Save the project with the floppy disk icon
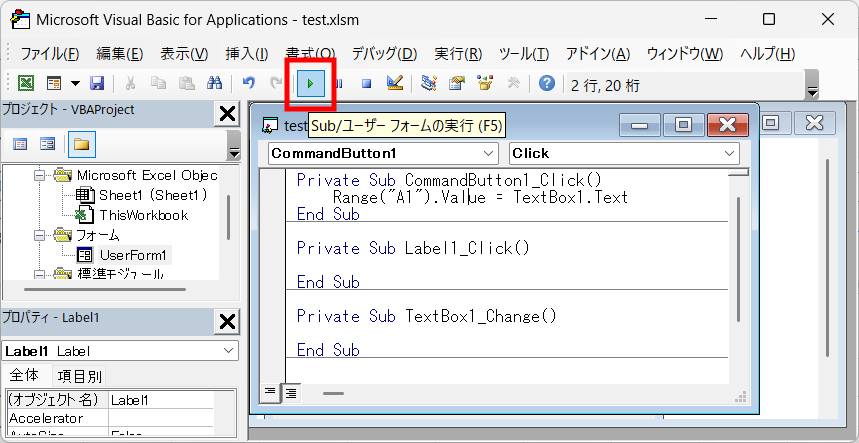Viewport: 859px width, 443px height. pyautogui.click(x=97, y=83)
